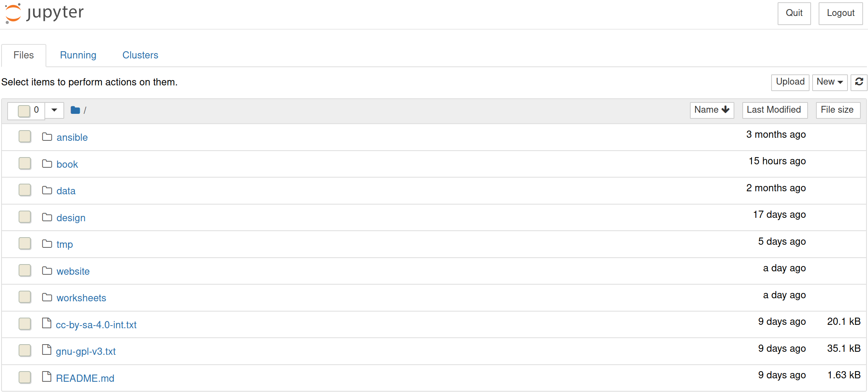Click the Jupyter logo
The height and width of the screenshot is (392, 868).
click(x=43, y=13)
